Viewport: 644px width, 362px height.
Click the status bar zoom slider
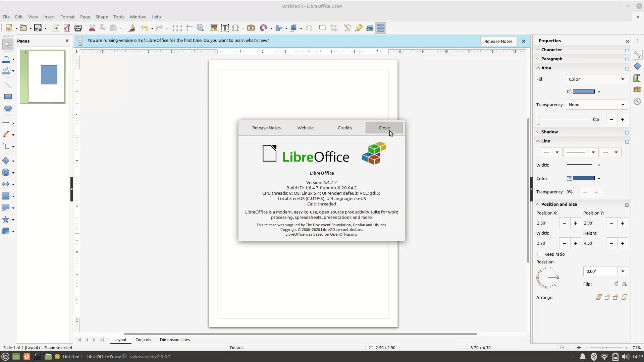606,348
